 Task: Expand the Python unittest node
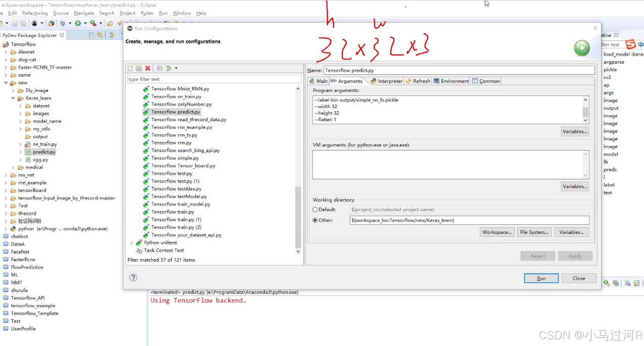pos(131,243)
